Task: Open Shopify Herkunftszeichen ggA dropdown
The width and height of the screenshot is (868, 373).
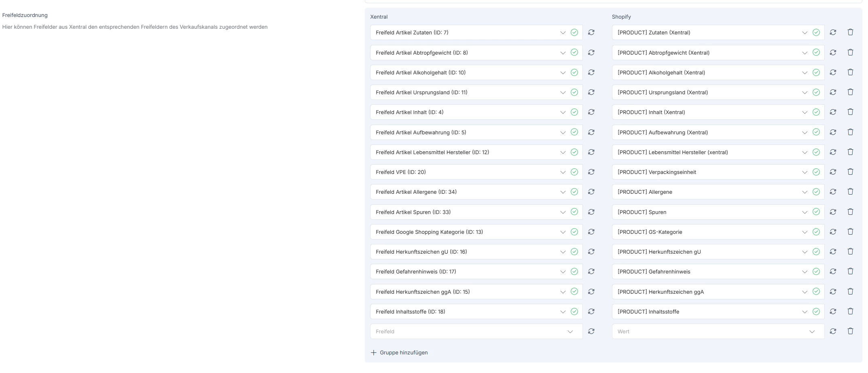Action: point(804,292)
